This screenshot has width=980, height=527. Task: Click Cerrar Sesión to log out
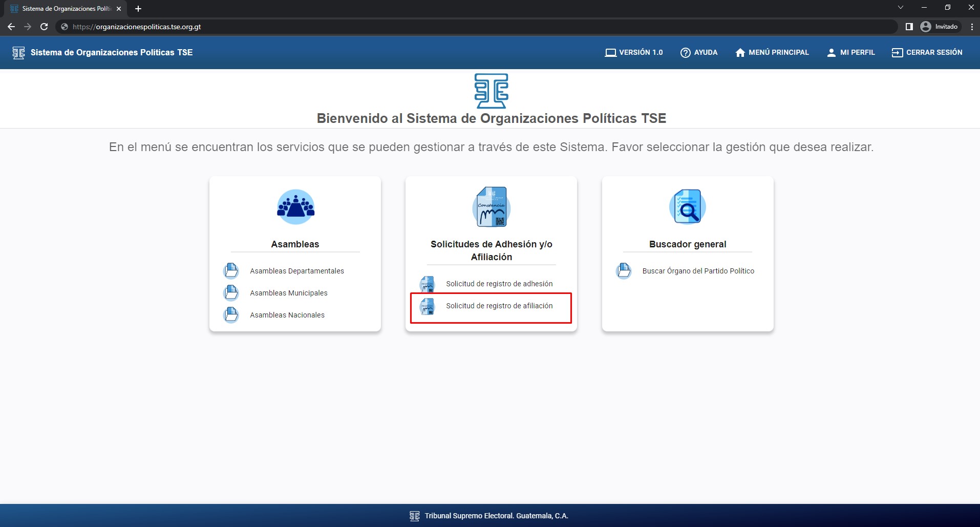(x=927, y=53)
